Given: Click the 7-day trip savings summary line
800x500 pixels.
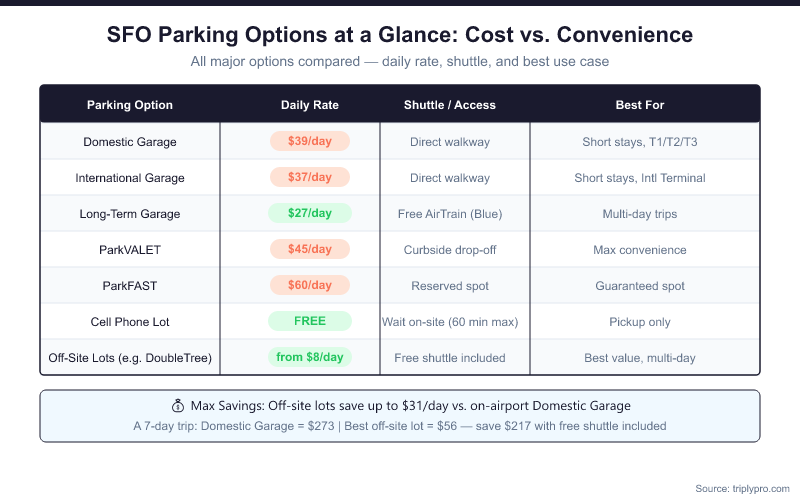Looking at the screenshot, I should click(x=400, y=426).
